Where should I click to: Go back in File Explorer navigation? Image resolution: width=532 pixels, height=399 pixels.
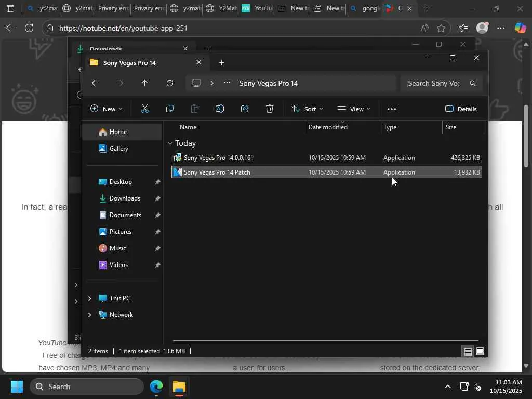95,83
